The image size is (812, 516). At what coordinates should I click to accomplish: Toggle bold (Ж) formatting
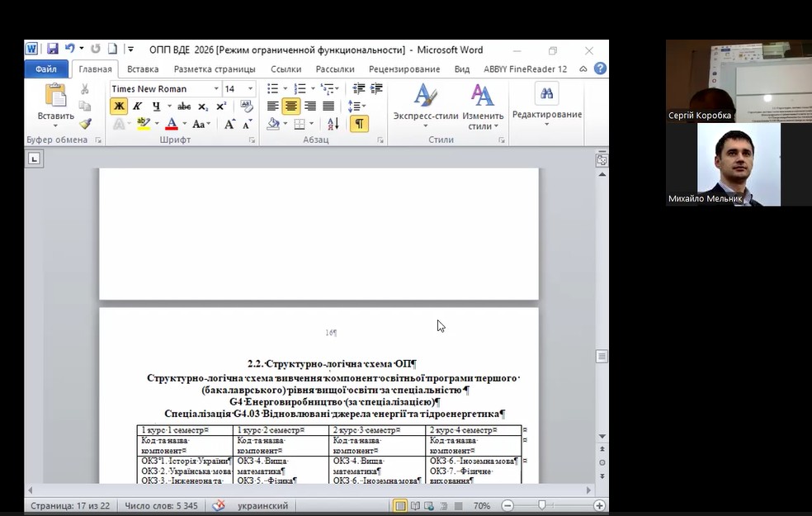(119, 106)
